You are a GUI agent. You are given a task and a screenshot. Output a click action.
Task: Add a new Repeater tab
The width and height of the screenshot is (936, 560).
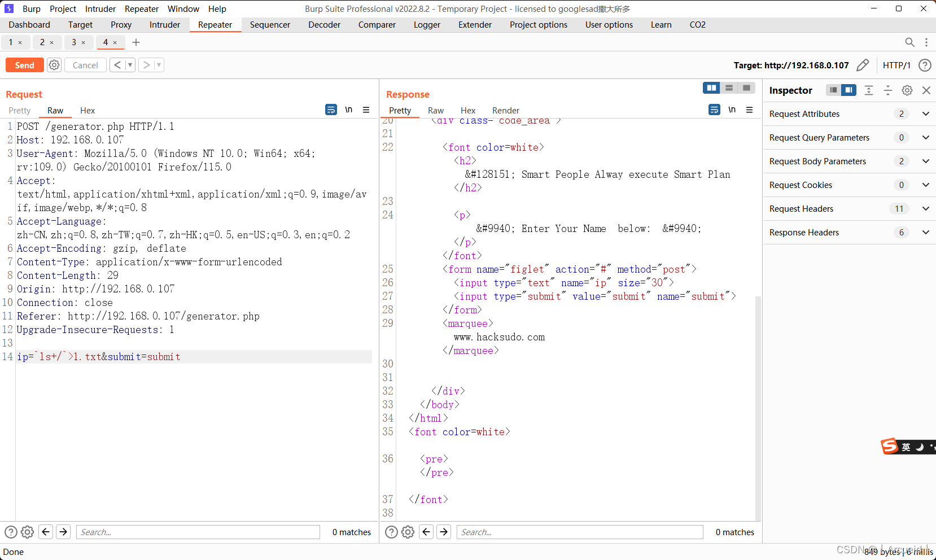point(136,42)
